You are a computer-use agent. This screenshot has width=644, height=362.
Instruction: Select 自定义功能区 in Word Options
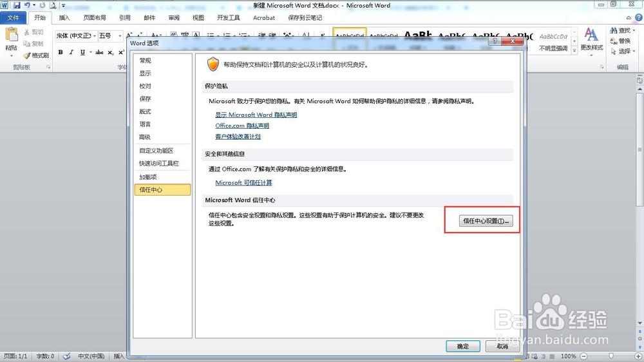pyautogui.click(x=162, y=150)
